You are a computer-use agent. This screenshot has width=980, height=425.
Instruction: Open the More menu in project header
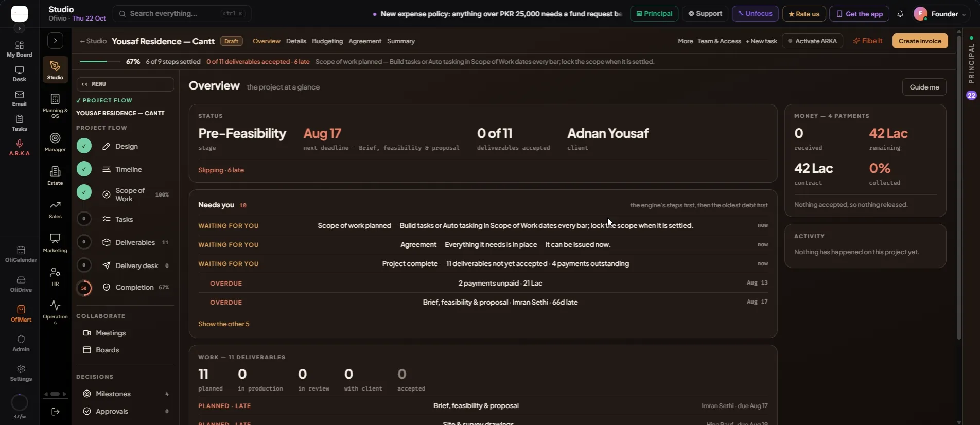(685, 41)
